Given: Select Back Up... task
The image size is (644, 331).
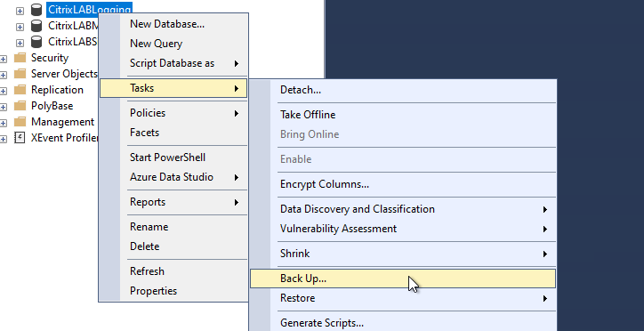Looking at the screenshot, I should 402,279.
